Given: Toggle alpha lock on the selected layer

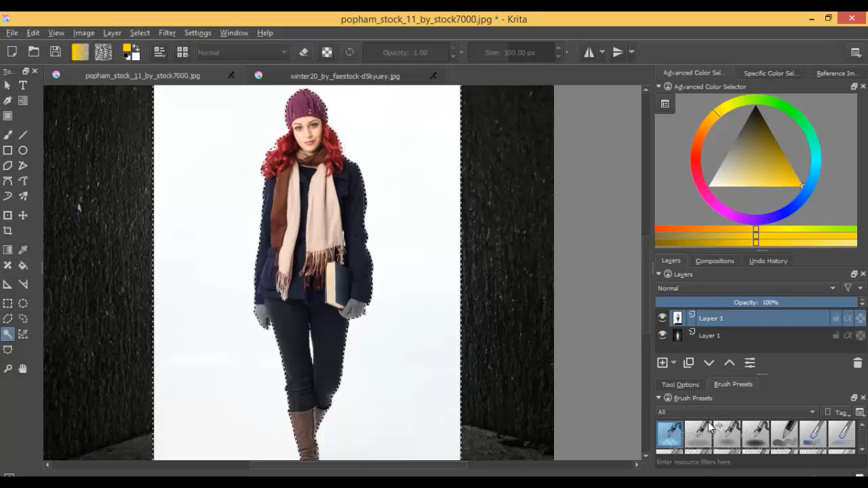Looking at the screenshot, I should point(860,318).
